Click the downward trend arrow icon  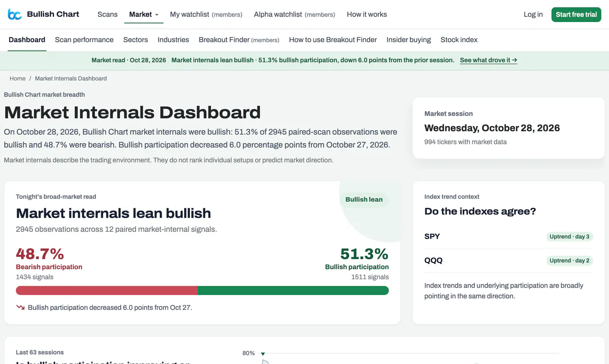point(20,307)
